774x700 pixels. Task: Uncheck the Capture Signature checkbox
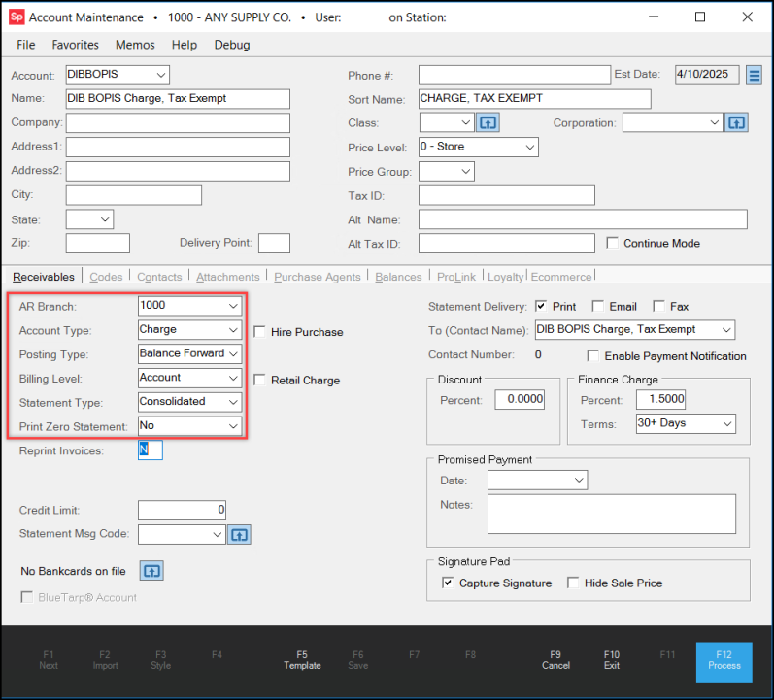point(448,583)
